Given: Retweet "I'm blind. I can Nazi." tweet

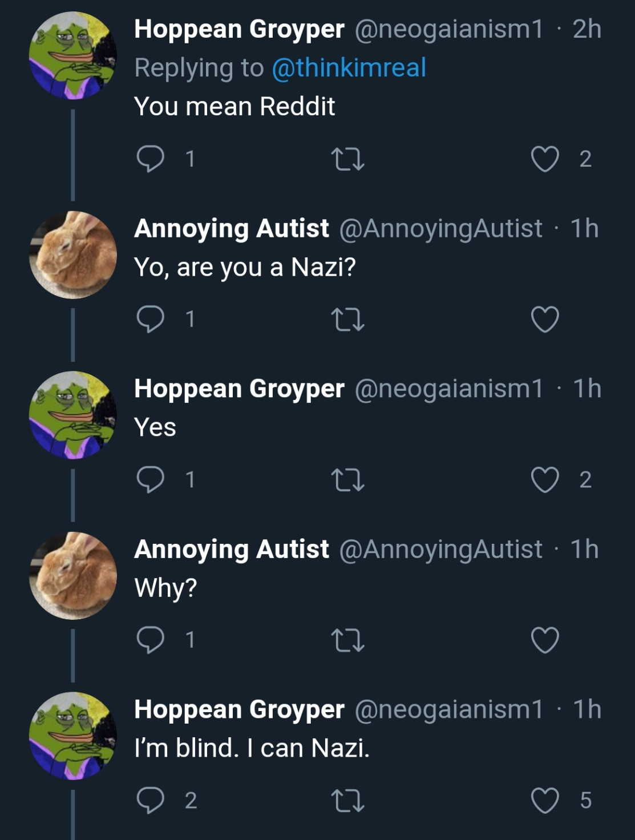Looking at the screenshot, I should pyautogui.click(x=348, y=800).
